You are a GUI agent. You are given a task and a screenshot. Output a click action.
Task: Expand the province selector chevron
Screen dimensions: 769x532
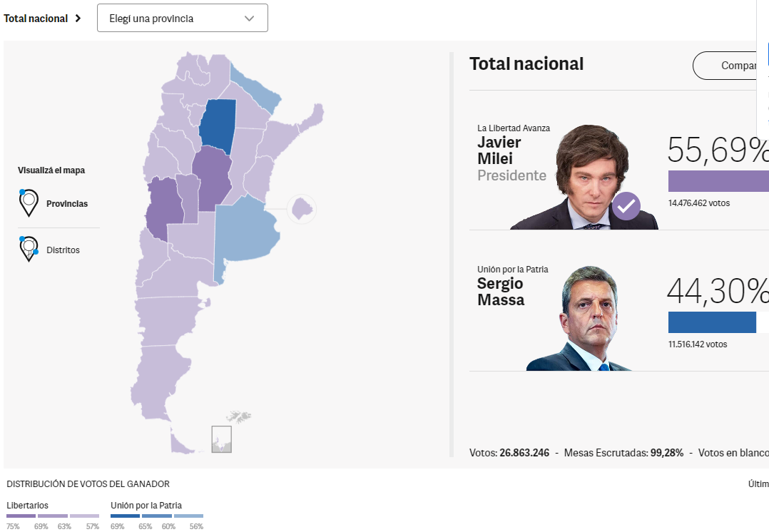pos(249,19)
